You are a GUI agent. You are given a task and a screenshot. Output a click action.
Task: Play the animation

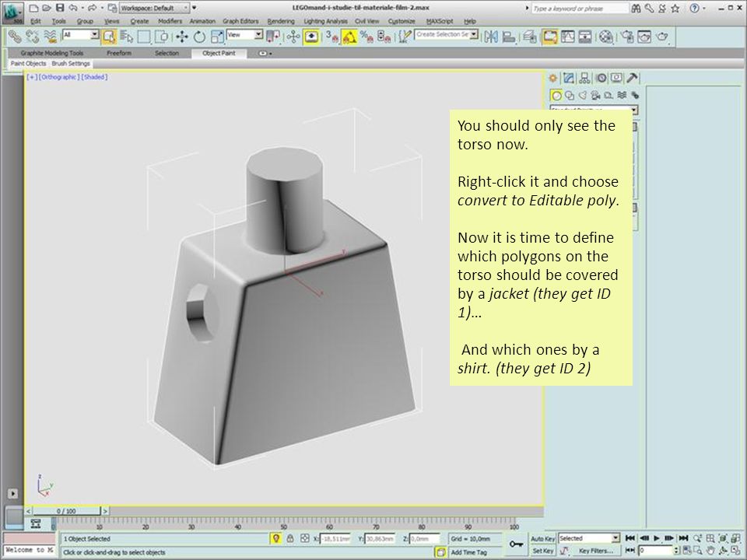(x=657, y=538)
